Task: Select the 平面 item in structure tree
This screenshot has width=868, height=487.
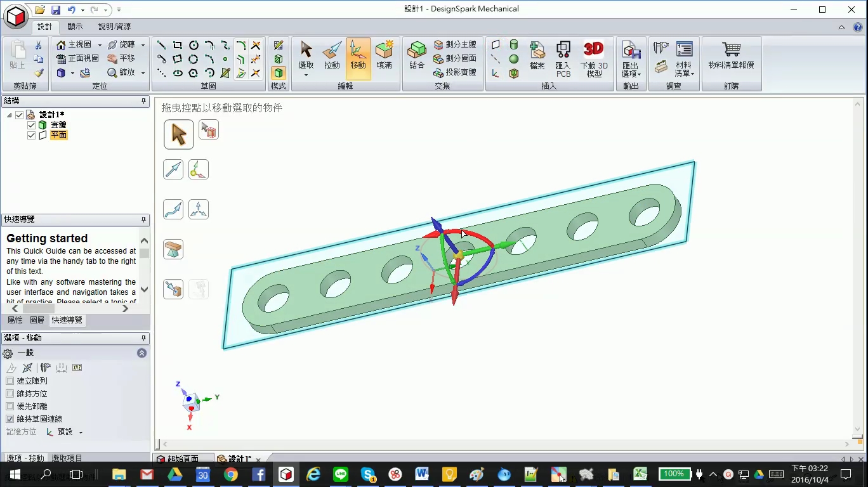Action: (x=58, y=135)
